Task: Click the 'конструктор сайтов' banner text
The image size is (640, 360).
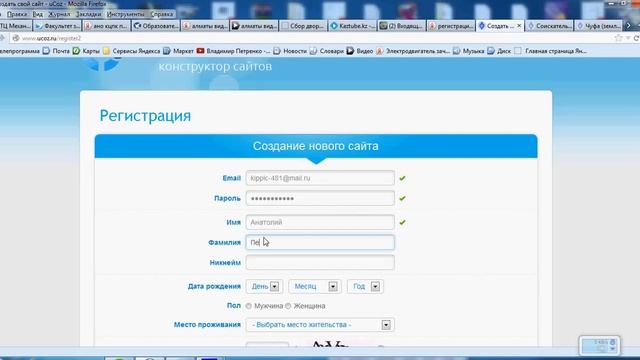Action: coord(215,66)
